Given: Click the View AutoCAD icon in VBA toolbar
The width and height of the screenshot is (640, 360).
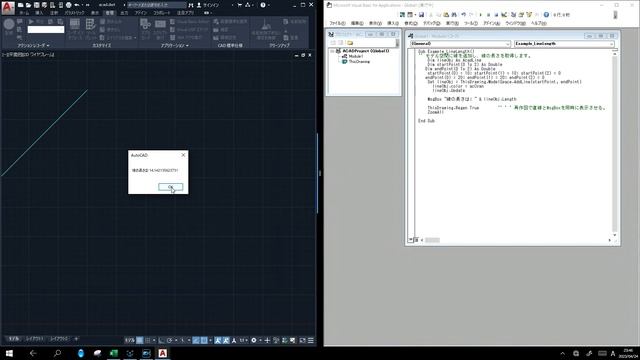Looking at the screenshot, I should coord(402,15).
